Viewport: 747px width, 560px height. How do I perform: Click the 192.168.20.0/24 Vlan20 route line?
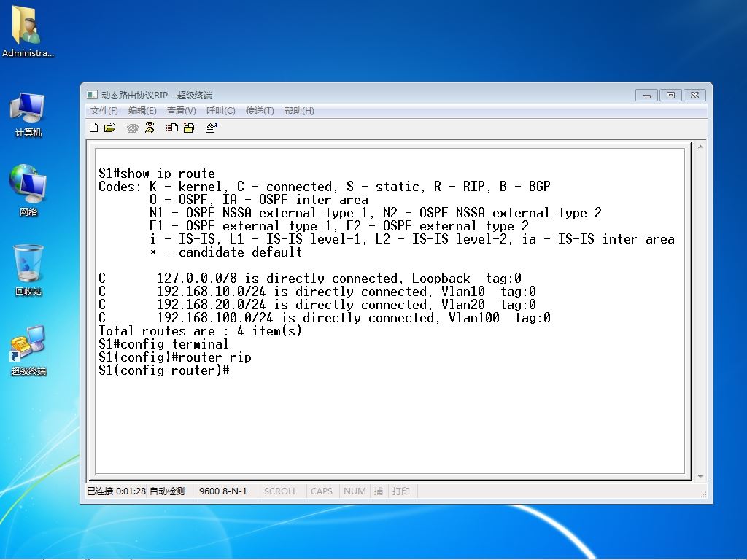coord(317,305)
